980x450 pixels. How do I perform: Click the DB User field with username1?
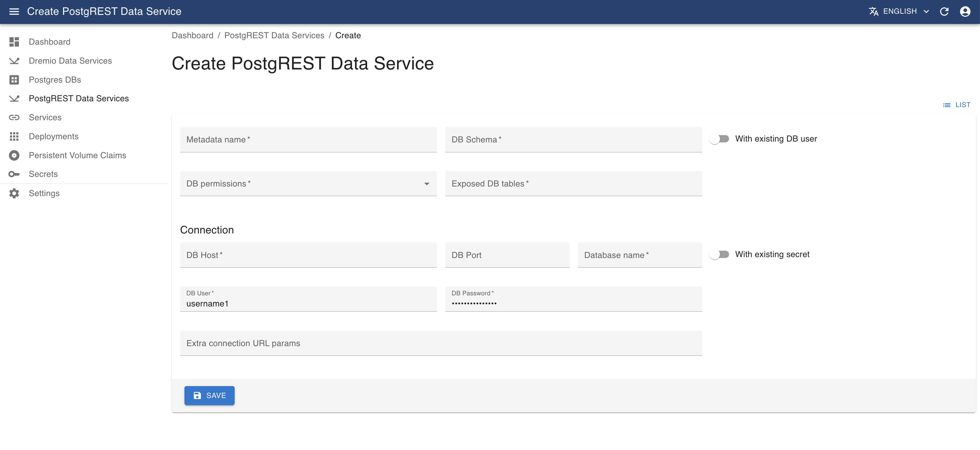point(308,299)
